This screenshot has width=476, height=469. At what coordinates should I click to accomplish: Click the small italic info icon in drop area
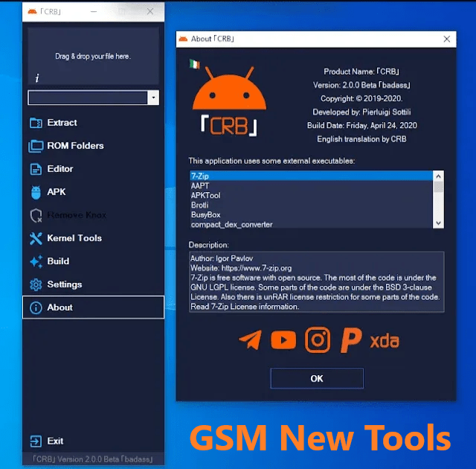click(x=37, y=78)
